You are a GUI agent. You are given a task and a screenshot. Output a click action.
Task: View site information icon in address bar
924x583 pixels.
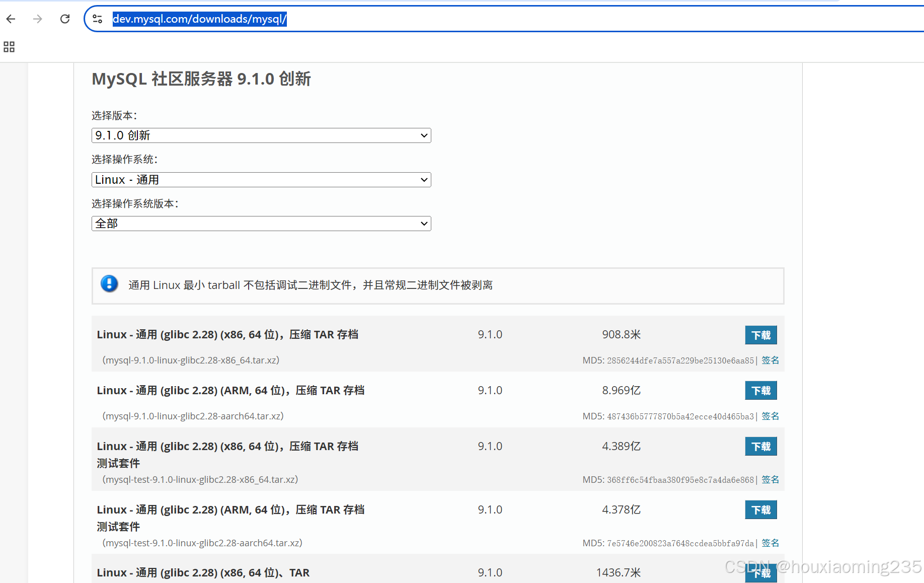click(x=98, y=19)
